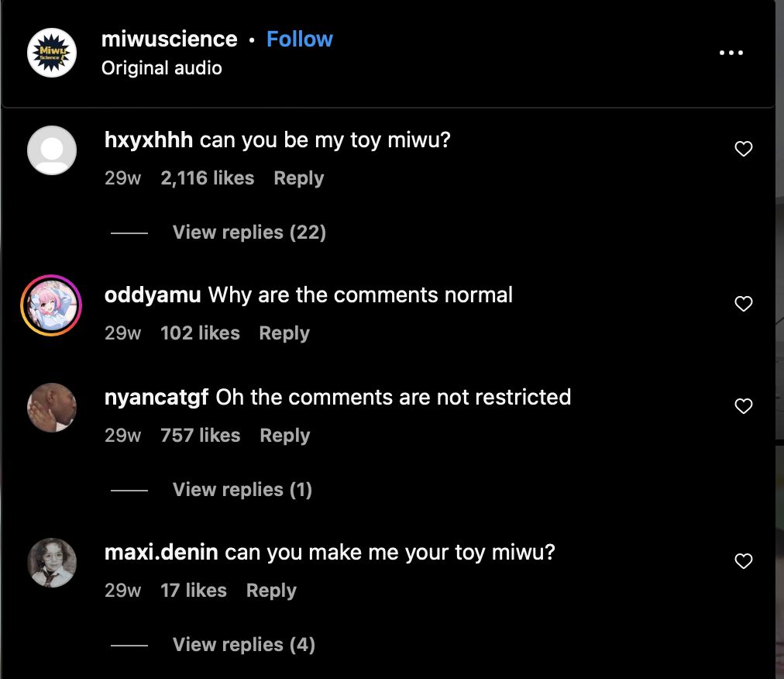Click nyancatgf's profile picture
Image resolution: width=784 pixels, height=679 pixels.
point(52,408)
